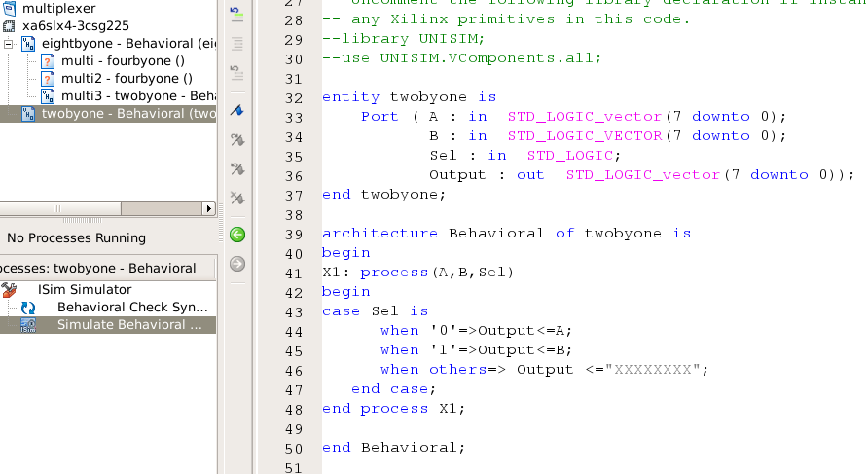
Task: Click the "XXXXXXXX" string literal
Action: 653,369
